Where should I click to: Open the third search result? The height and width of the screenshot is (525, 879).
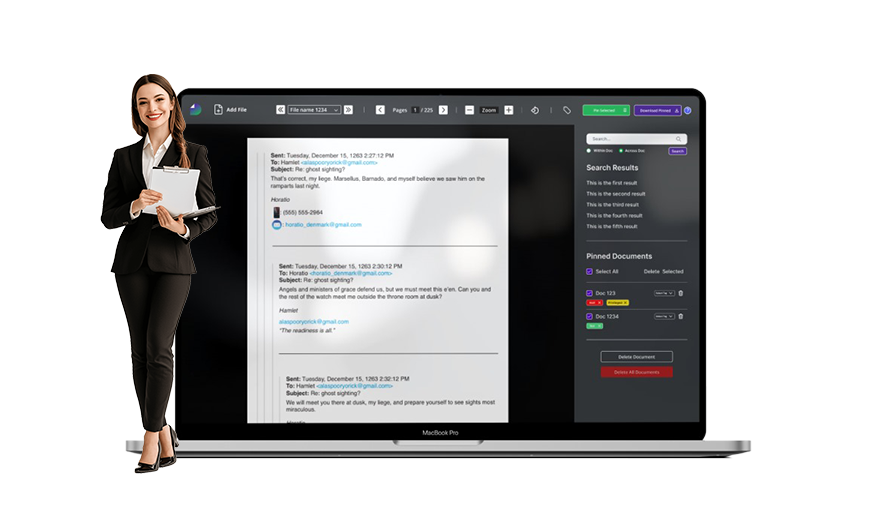[612, 205]
